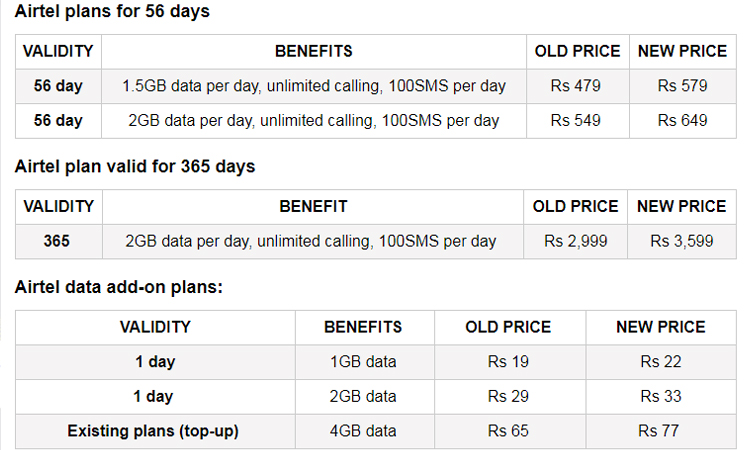
Task: Click the Rs 2,999 old price cell
Action: [x=575, y=241]
